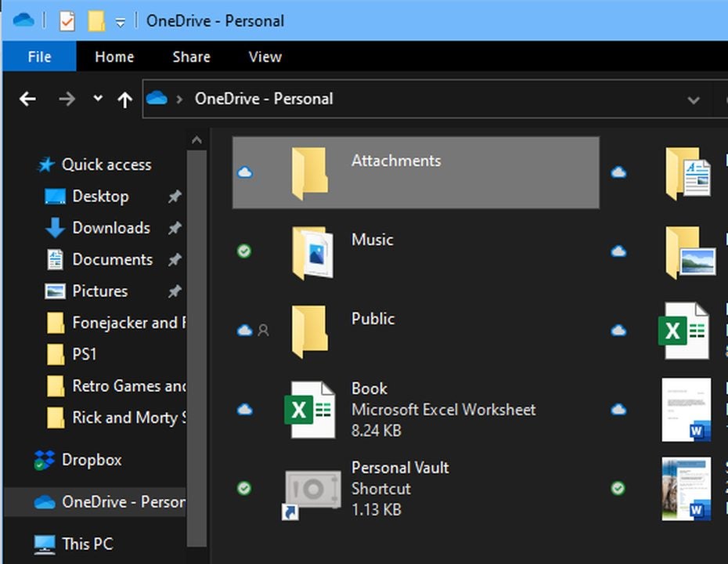Click shared person icon beside Public
The image size is (728, 564).
point(263,331)
